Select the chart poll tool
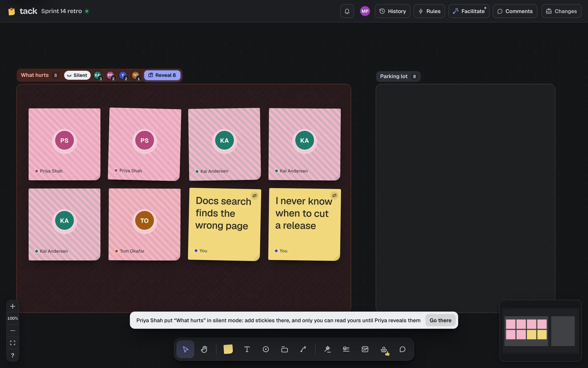The height and width of the screenshot is (368, 588). click(365, 349)
